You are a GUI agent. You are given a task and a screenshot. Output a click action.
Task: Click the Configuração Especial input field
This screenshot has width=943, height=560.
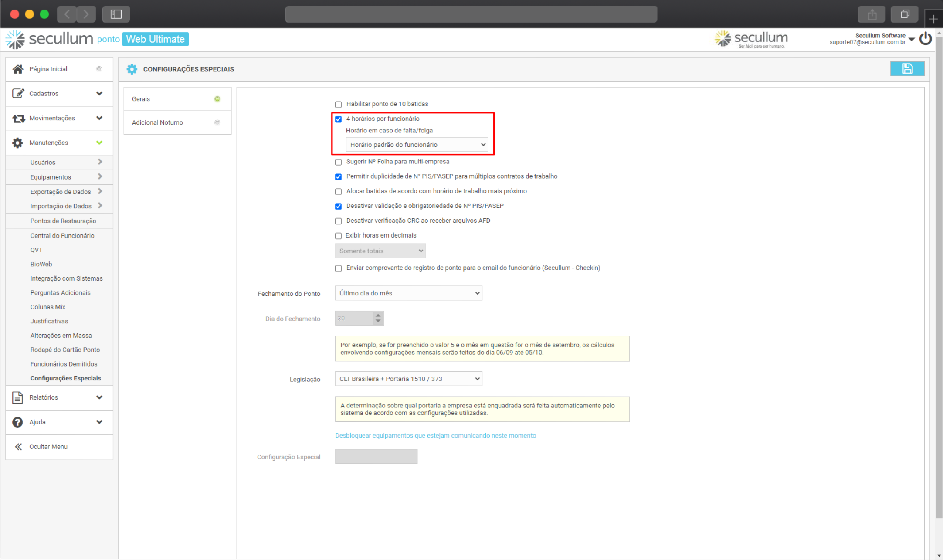click(376, 456)
